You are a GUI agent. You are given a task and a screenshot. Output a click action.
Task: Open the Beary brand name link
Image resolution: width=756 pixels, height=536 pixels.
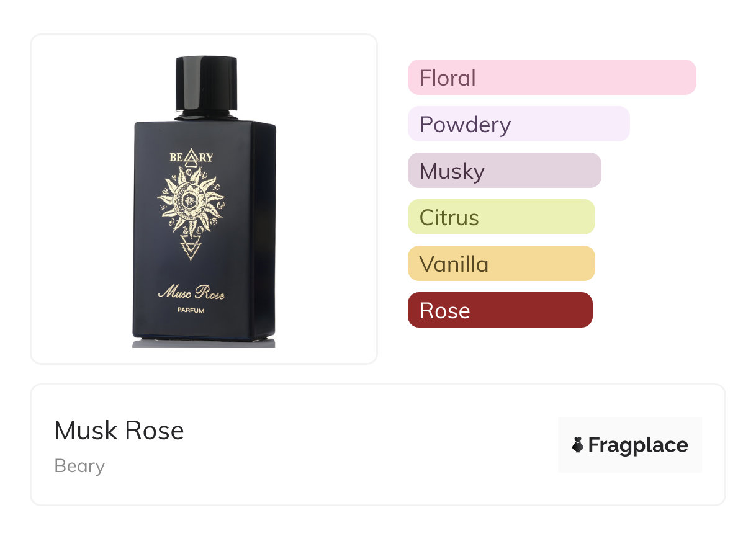(x=79, y=466)
